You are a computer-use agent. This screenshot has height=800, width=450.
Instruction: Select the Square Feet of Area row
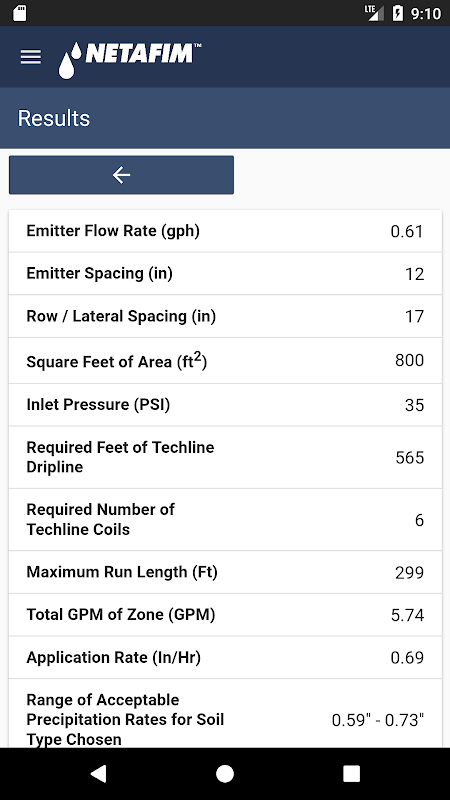[x=225, y=361]
